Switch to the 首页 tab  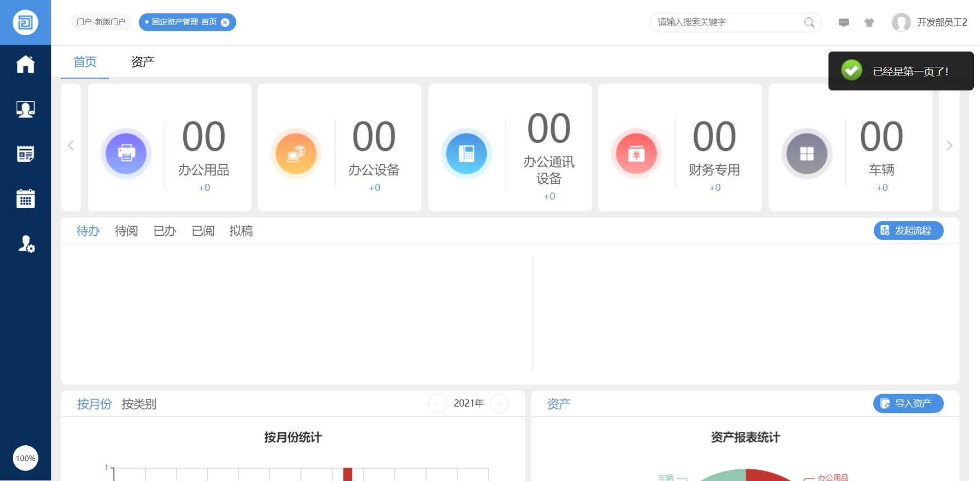[85, 62]
